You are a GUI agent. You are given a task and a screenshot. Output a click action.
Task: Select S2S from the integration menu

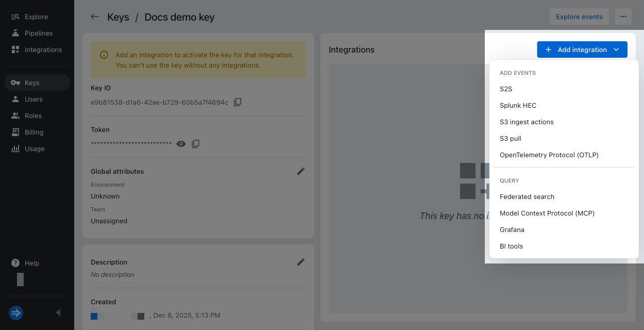pos(506,89)
